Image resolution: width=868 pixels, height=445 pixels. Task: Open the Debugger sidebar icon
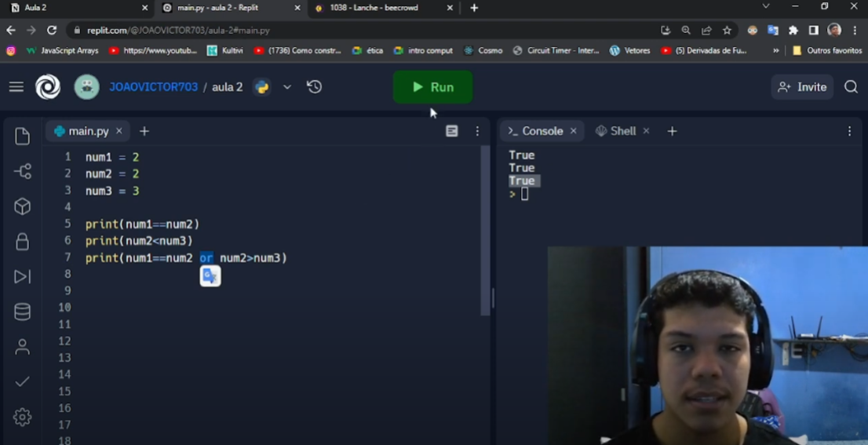[x=22, y=276]
